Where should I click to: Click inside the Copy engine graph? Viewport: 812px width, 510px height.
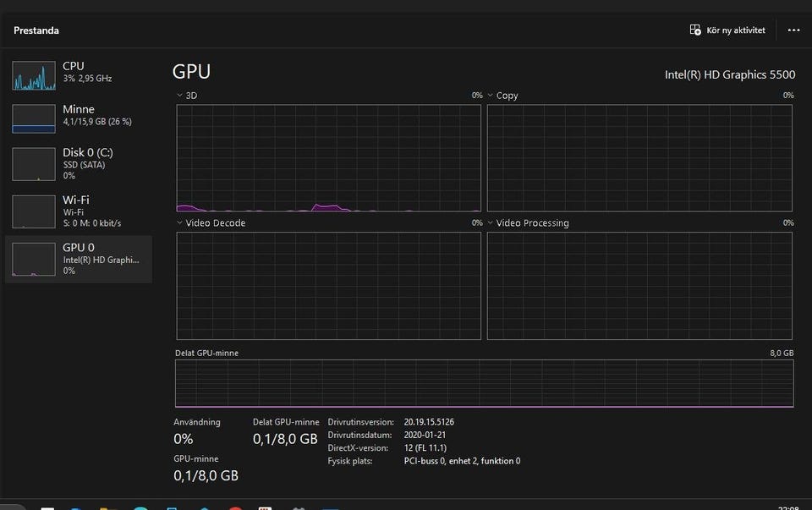[639, 158]
